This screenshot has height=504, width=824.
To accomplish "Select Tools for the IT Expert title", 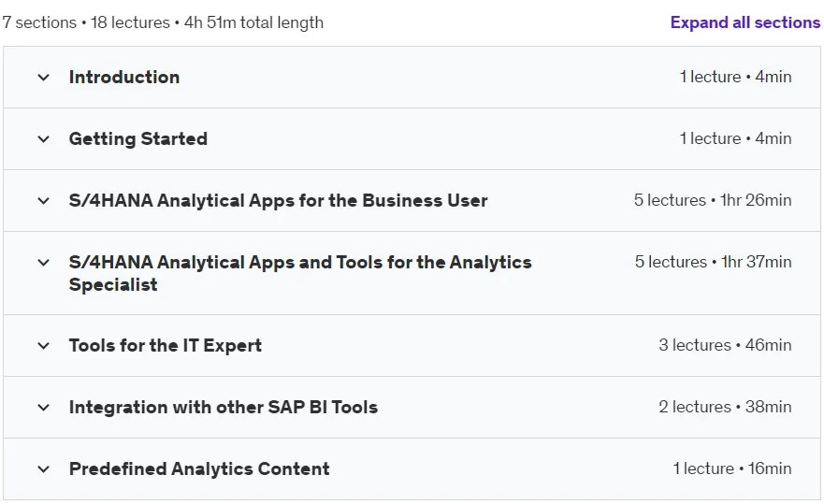I will 165,346.
